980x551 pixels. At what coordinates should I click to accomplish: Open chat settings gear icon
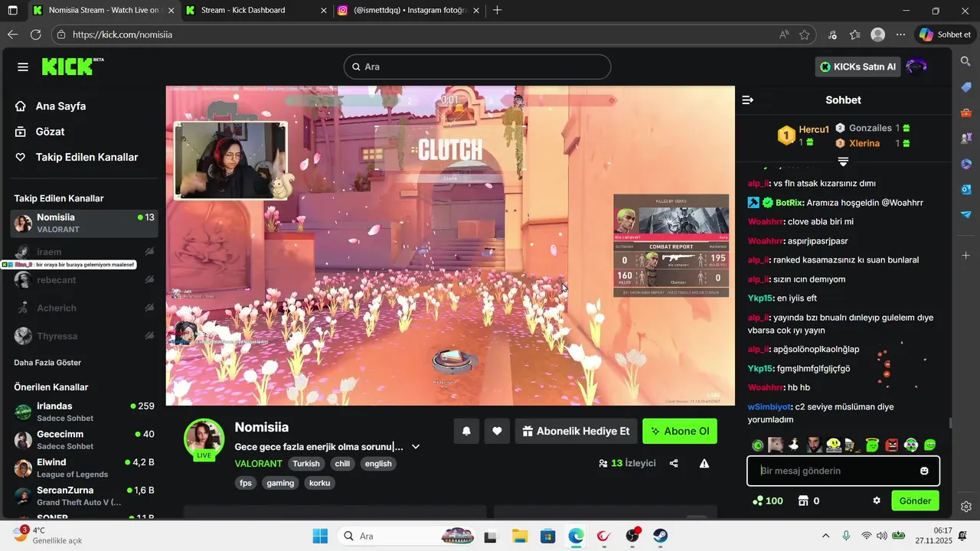point(877,500)
